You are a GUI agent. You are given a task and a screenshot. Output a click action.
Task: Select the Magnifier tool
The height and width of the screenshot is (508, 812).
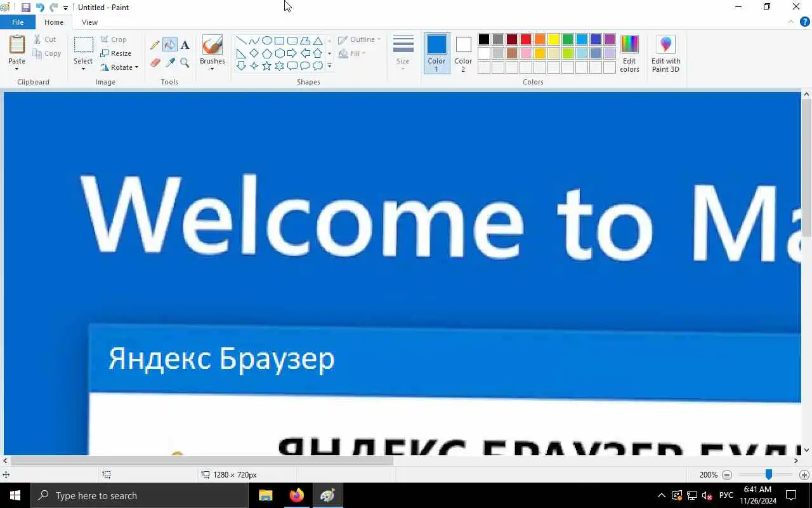coord(185,62)
